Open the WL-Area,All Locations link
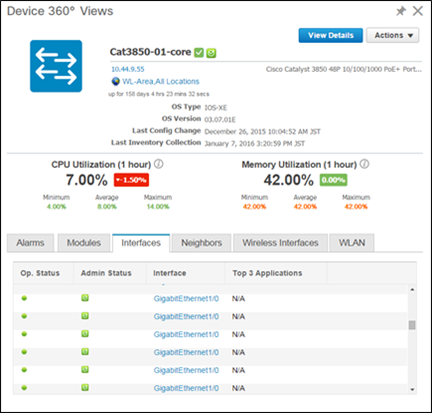 pos(161,81)
